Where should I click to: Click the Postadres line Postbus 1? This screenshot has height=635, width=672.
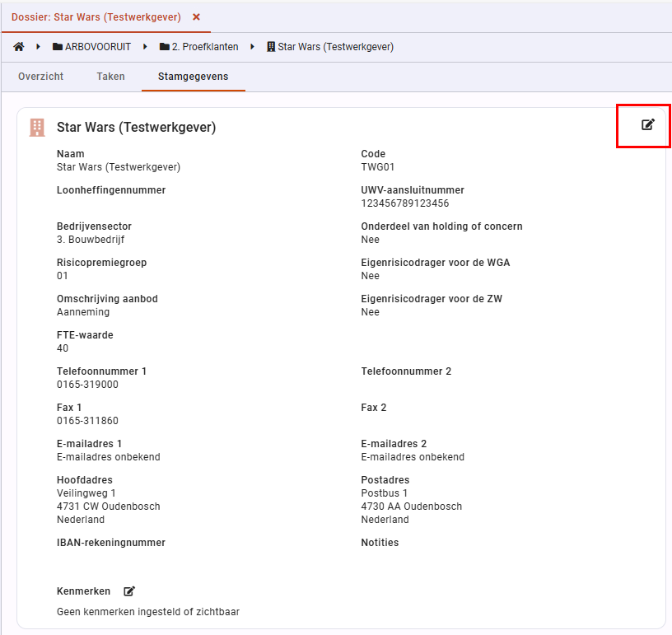(x=384, y=493)
